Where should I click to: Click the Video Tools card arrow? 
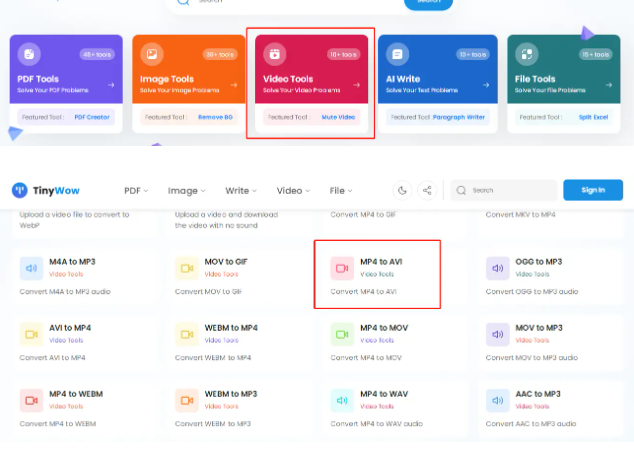pyautogui.click(x=357, y=85)
